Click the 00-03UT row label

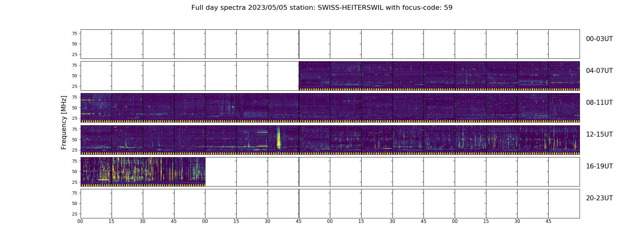click(x=599, y=39)
